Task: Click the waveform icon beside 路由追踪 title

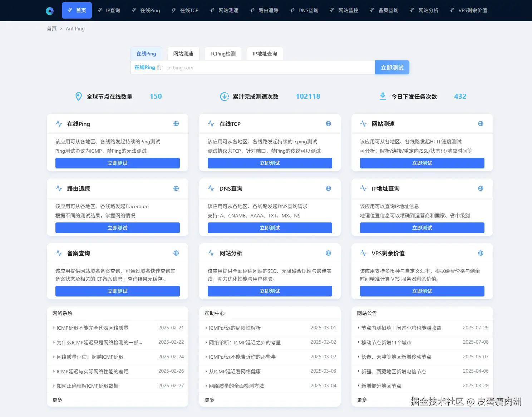Action: click(x=59, y=188)
